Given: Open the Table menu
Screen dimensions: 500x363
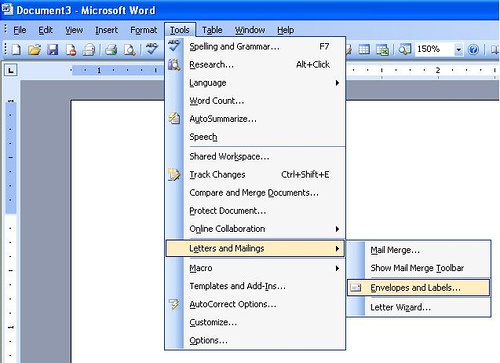Looking at the screenshot, I should 212,30.
